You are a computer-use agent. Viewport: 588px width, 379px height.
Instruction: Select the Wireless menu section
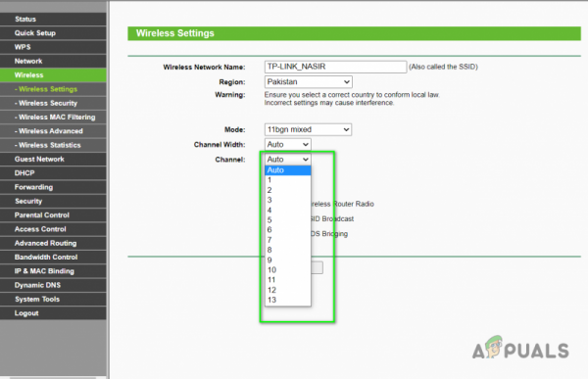click(x=53, y=75)
